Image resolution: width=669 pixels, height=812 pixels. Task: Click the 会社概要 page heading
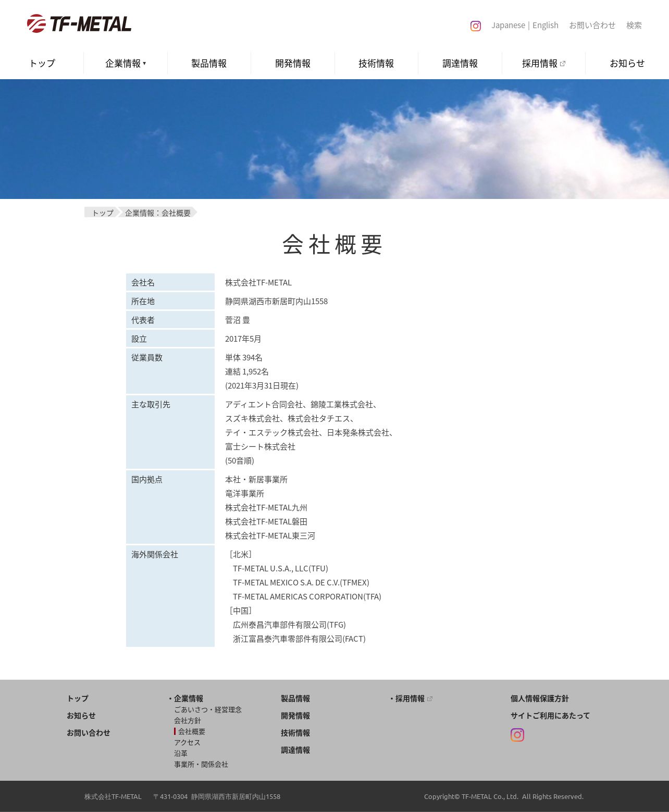pyautogui.click(x=333, y=244)
